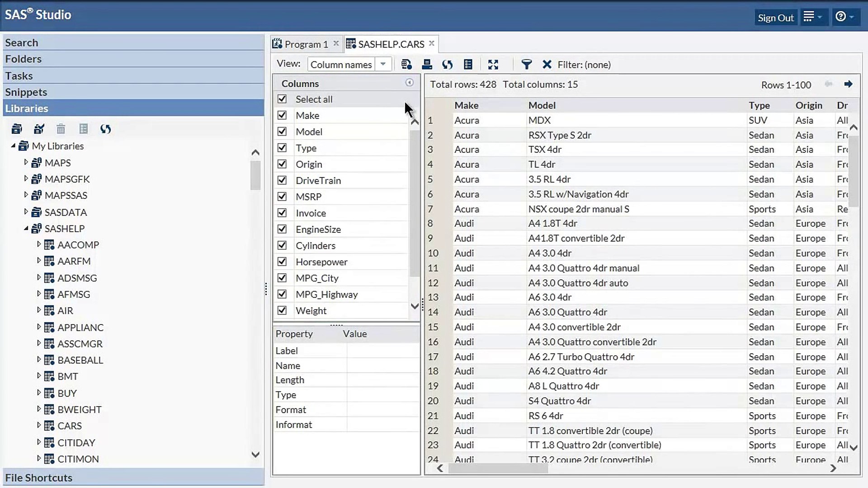This screenshot has width=868, height=488.
Task: Click the table horizontal scrollbar thumb
Action: 498,469
